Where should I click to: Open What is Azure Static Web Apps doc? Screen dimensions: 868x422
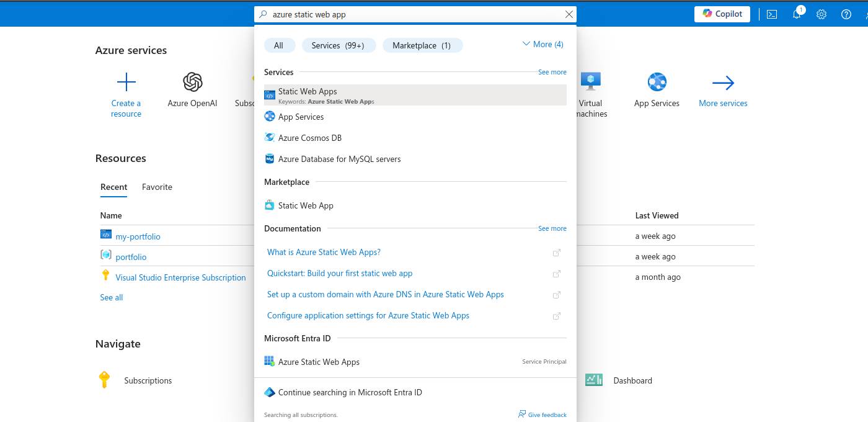(x=324, y=252)
